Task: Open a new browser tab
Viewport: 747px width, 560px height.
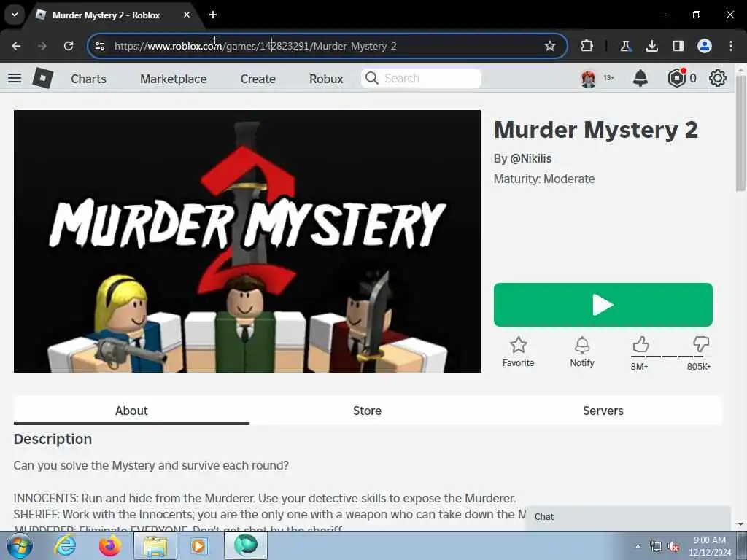Action: pos(213,15)
